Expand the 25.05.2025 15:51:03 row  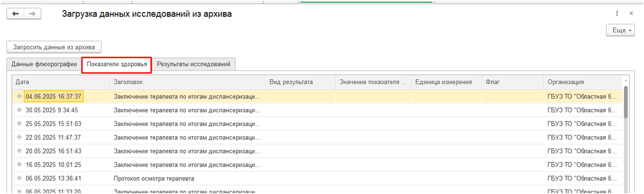19,124
